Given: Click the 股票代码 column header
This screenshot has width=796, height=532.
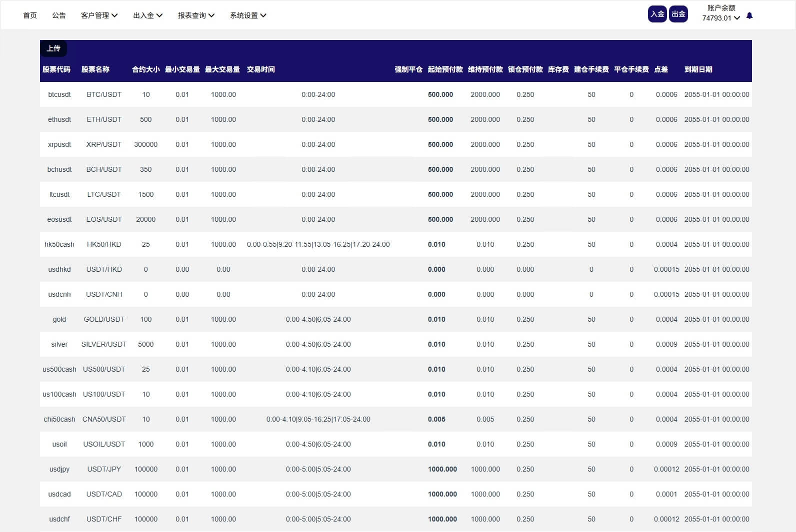Looking at the screenshot, I should point(56,69).
